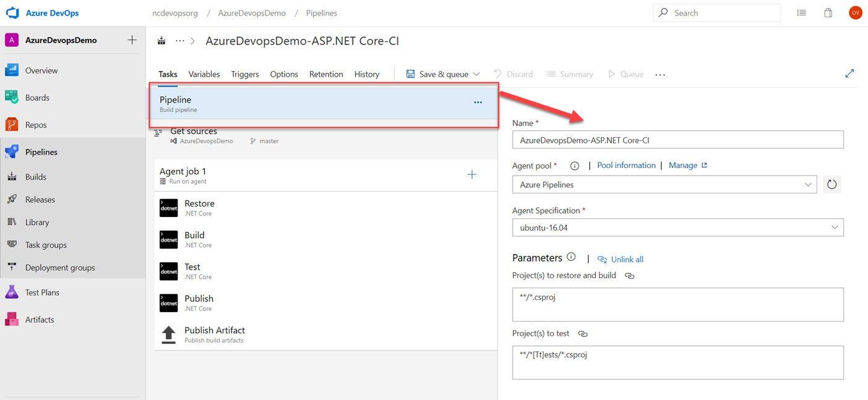Viewport: 868px width, 400px height.
Task: Select the Restore dotnet task
Action: (325, 208)
